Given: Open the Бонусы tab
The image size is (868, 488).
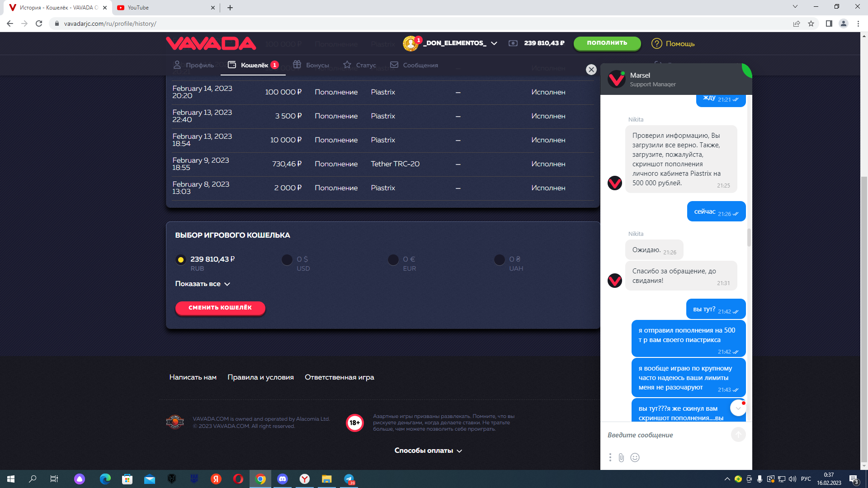Looking at the screenshot, I should point(311,65).
